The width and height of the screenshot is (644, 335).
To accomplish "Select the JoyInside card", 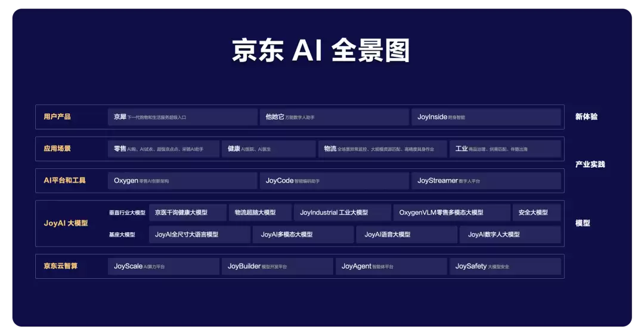I will pyautogui.click(x=487, y=117).
